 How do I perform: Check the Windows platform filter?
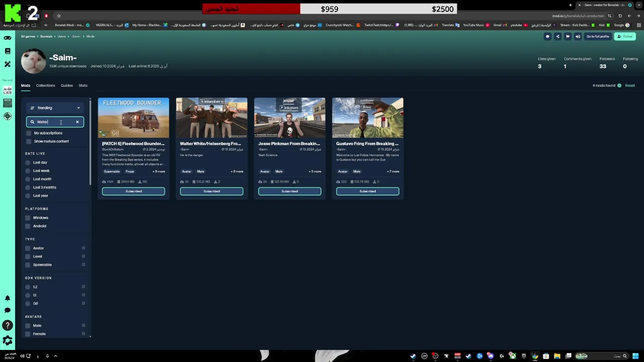[x=28, y=218]
